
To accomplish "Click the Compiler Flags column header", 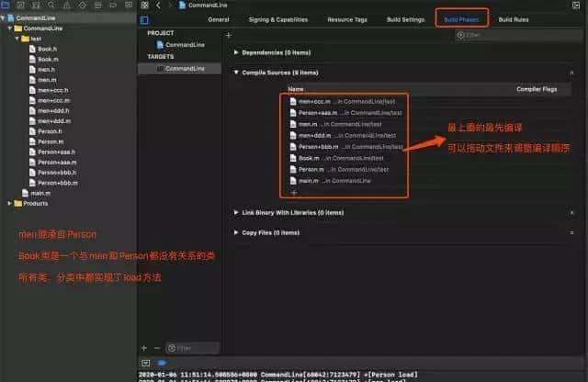I will 537,89.
